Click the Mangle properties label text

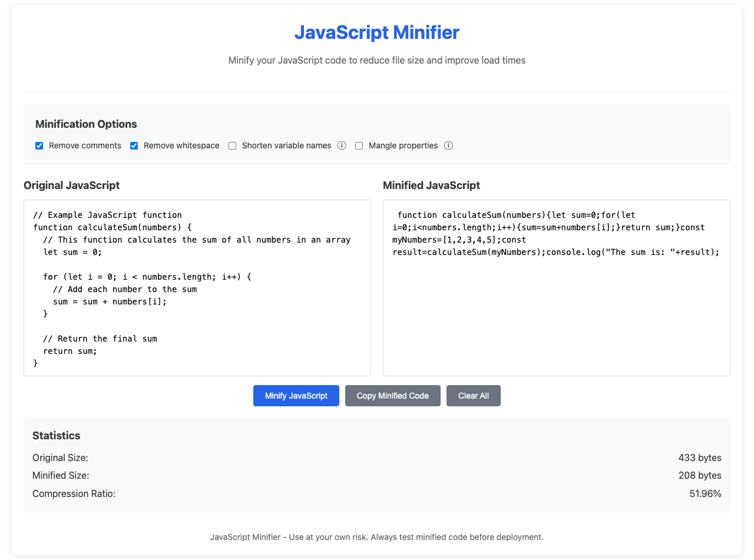(x=403, y=145)
